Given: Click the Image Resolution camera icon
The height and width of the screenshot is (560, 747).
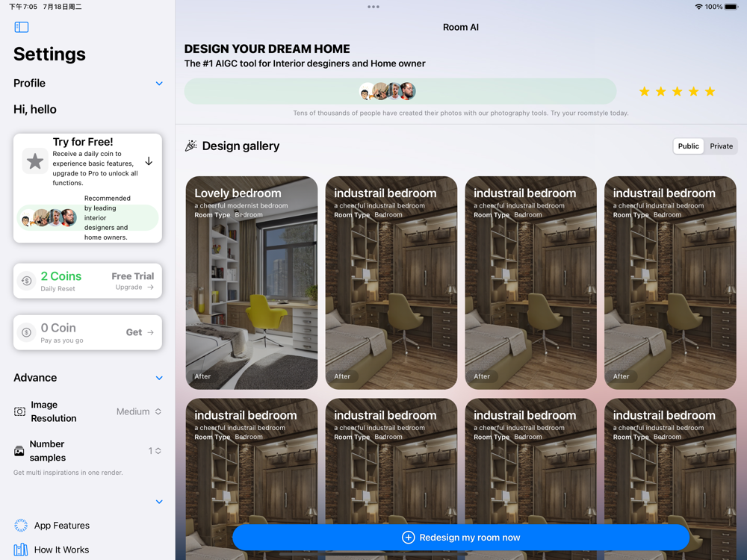Looking at the screenshot, I should 19,411.
